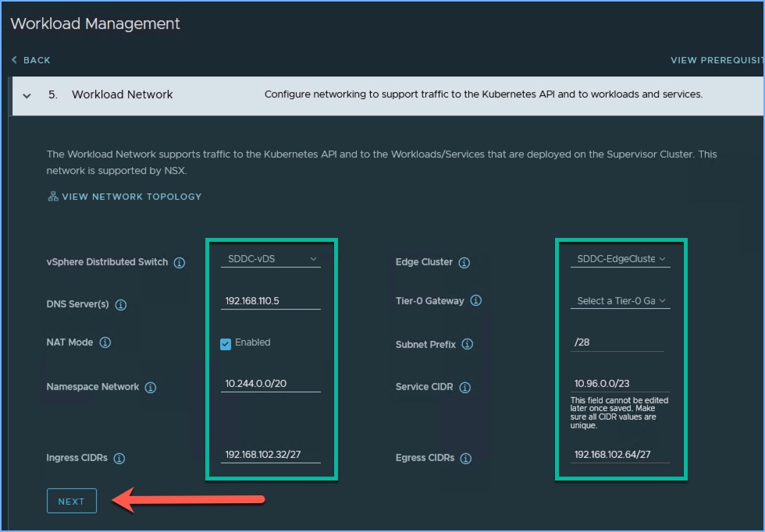Click the NEXT button
Viewport: 765px width, 532px height.
coord(71,502)
